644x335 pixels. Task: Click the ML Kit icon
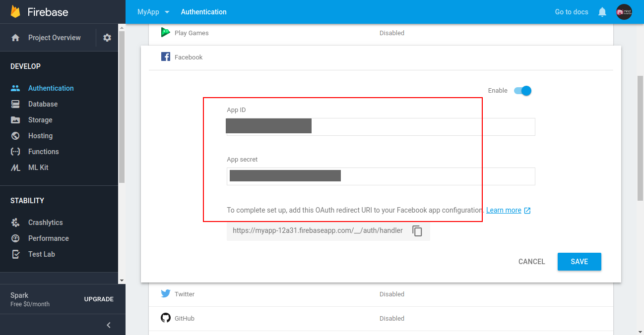(15, 167)
